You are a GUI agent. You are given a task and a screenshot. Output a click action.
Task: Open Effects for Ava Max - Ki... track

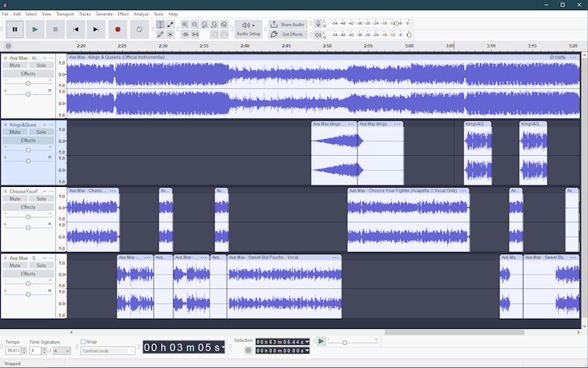[28, 73]
